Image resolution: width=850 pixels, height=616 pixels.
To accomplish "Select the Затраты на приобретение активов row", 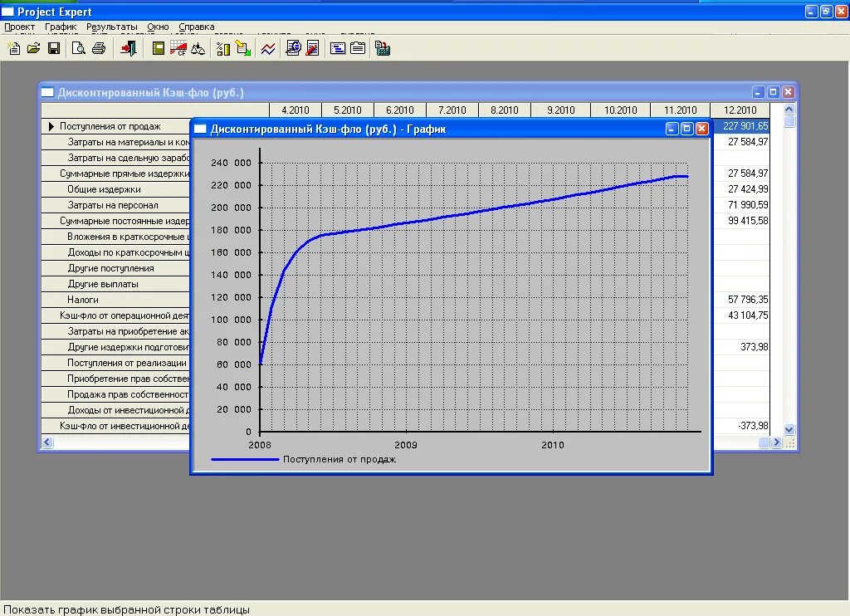I will 116,330.
